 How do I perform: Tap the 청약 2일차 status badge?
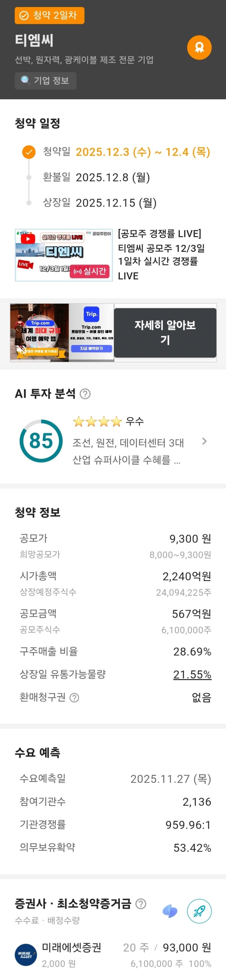49,16
